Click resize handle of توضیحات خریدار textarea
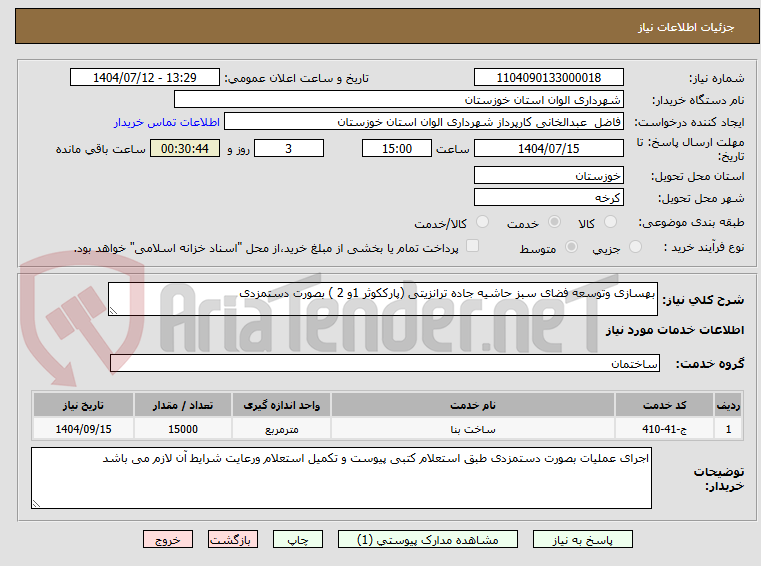Viewport: 761px width, 566px height. (x=36, y=504)
